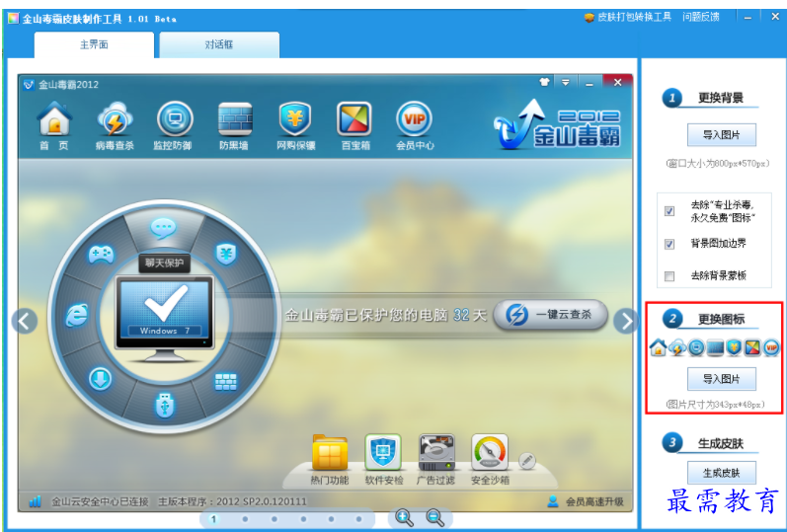Click 主版本程序：2012 SP2.0.120111 text
This screenshot has height=532, width=787.
232,501
